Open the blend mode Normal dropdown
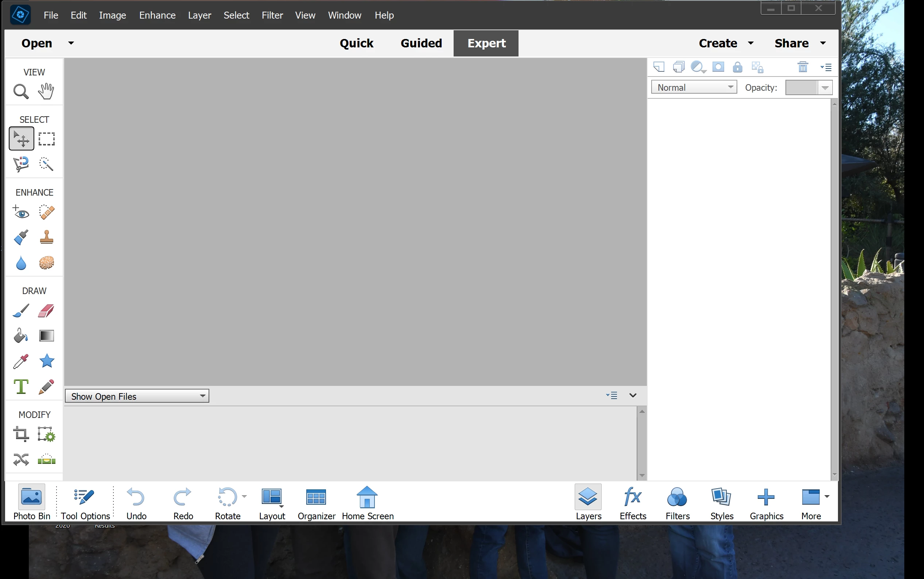924x579 pixels. coord(694,87)
